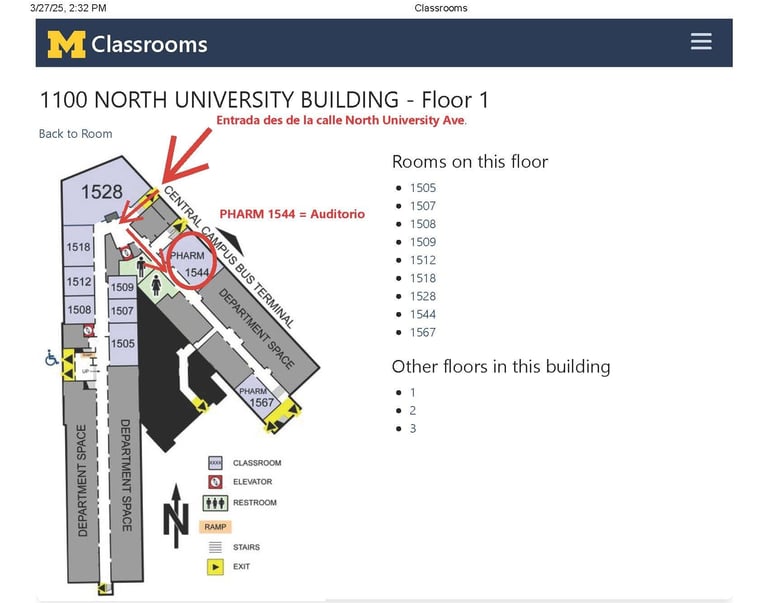Click the Elevator legend icon
The image size is (768, 603).
(215, 482)
